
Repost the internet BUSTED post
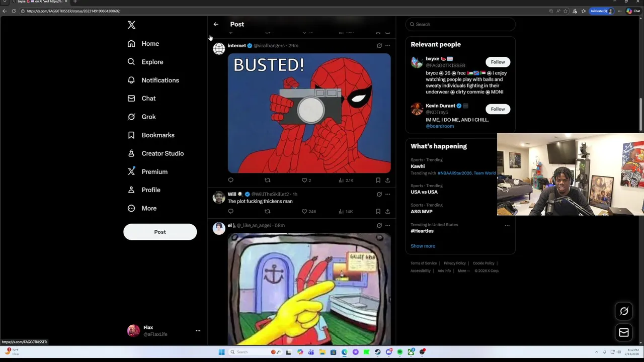(267, 180)
